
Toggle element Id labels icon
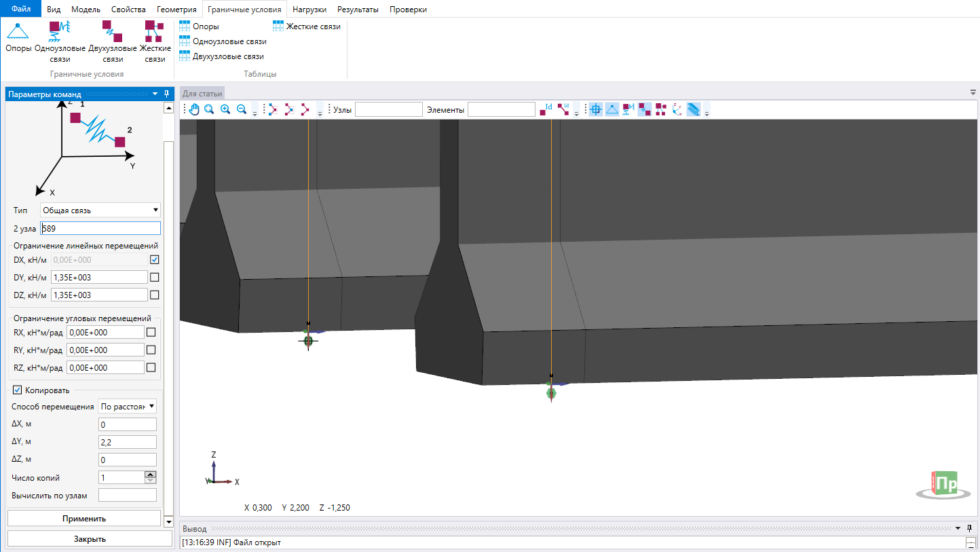tap(563, 109)
